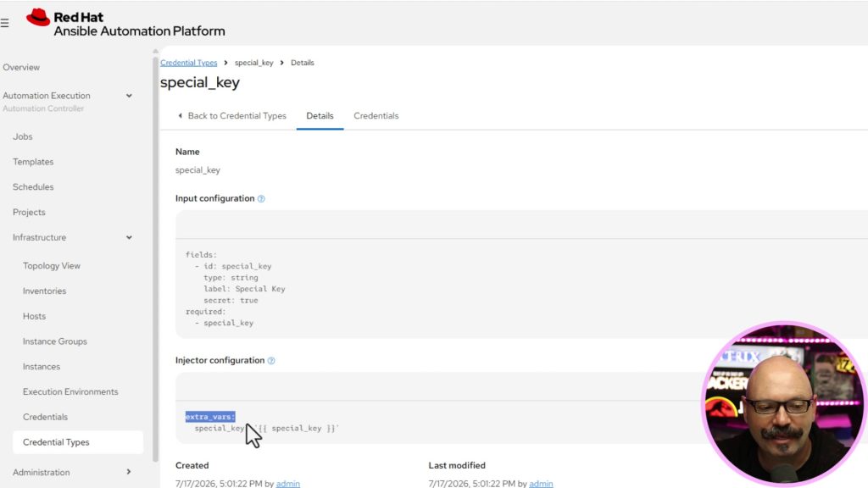The height and width of the screenshot is (488, 868).
Task: Open Instances in sidebar
Action: click(42, 366)
